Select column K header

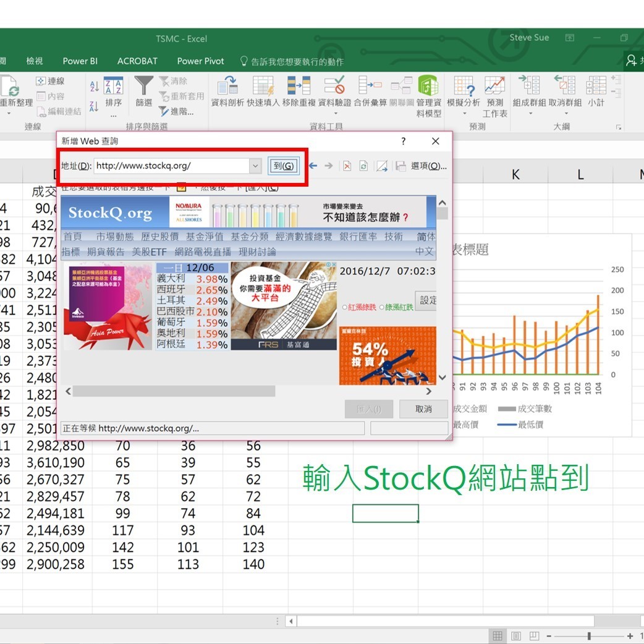(x=515, y=175)
